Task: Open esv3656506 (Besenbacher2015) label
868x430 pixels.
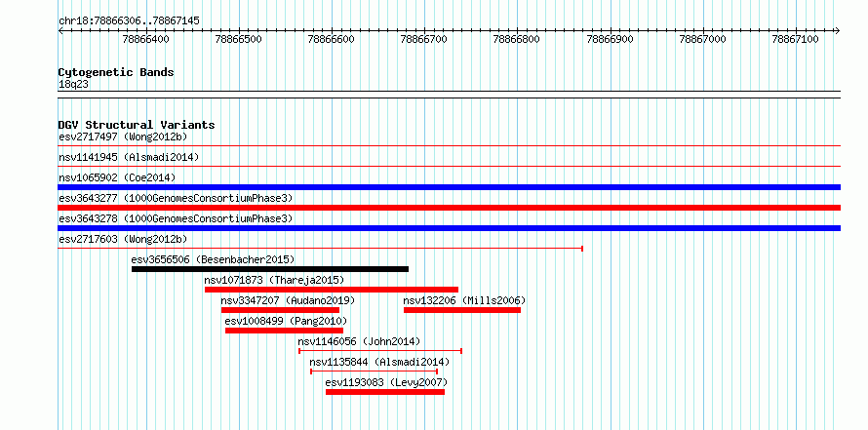Action: [x=214, y=259]
